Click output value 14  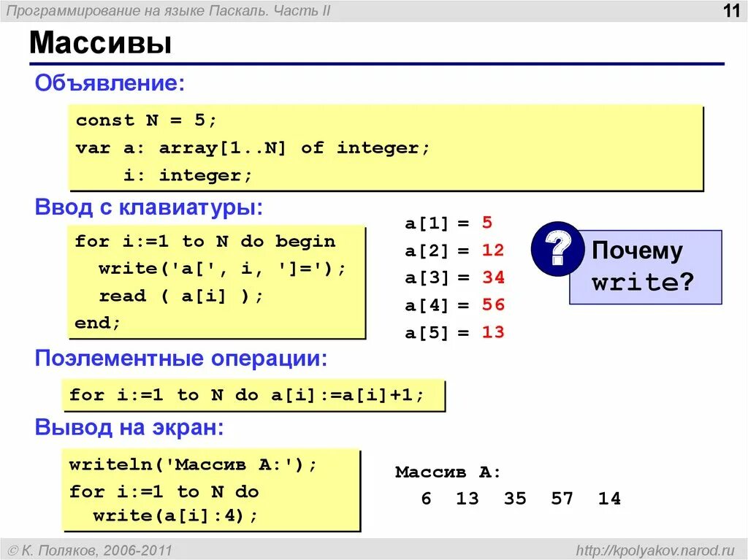pyautogui.click(x=609, y=499)
